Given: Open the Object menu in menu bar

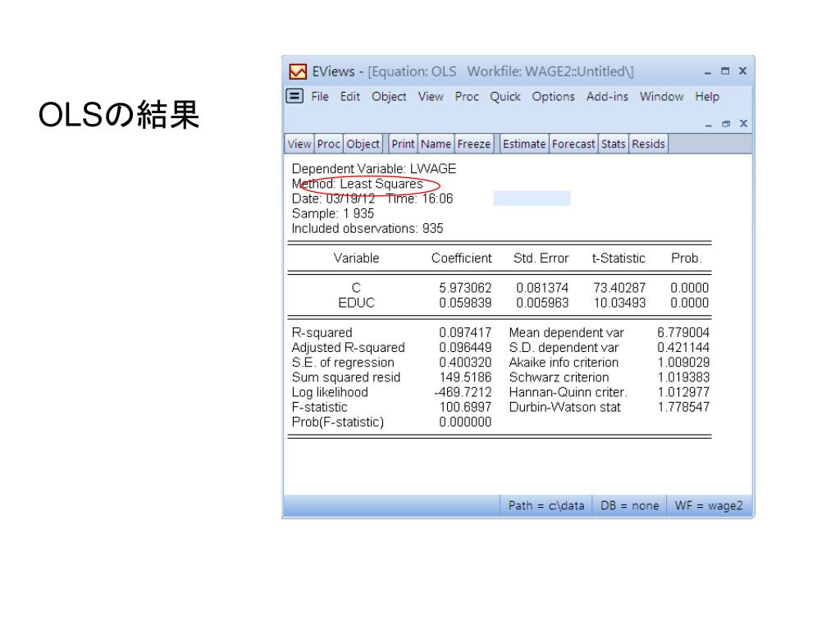Looking at the screenshot, I should tap(389, 97).
